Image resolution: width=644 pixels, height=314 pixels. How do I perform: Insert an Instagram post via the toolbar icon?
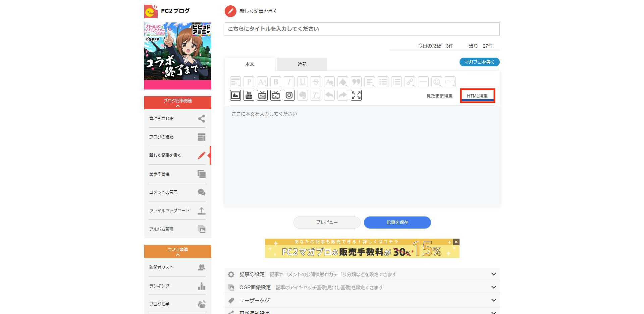click(x=289, y=95)
